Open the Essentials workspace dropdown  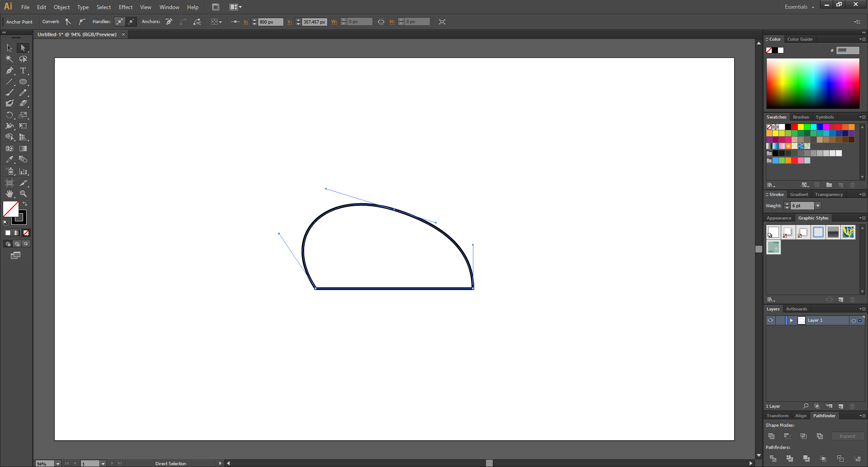click(x=799, y=7)
